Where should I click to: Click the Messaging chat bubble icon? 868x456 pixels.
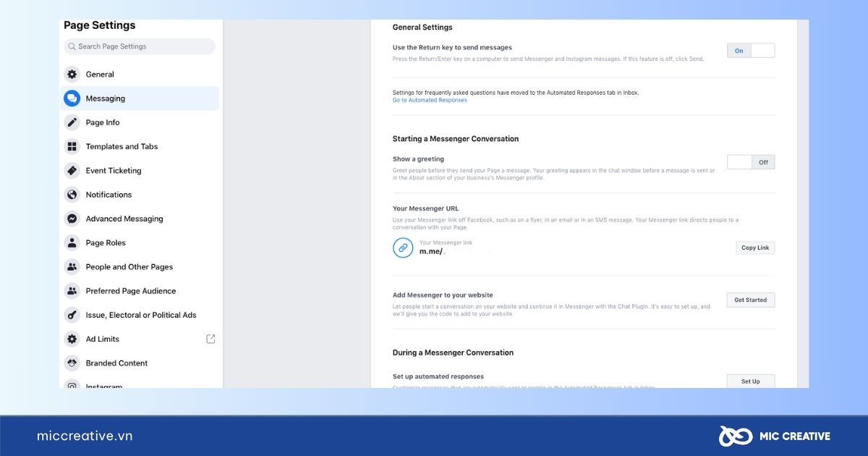click(x=72, y=98)
